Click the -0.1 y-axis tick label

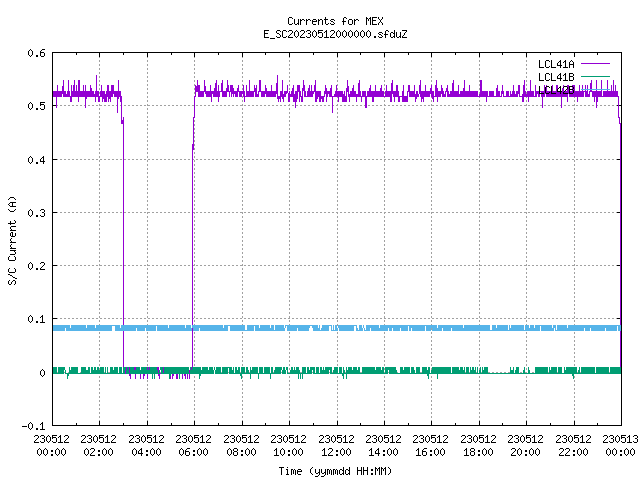(33, 426)
